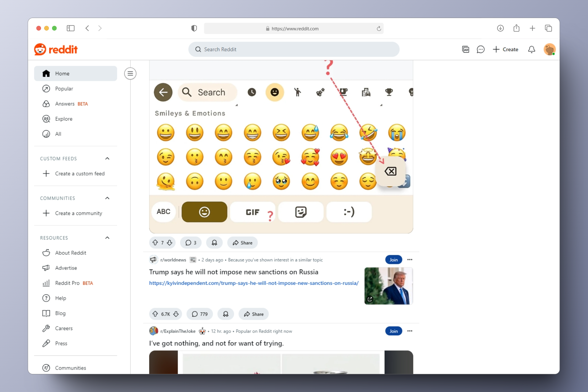The width and height of the screenshot is (588, 392).
Task: Reload the page
Action: [379, 28]
